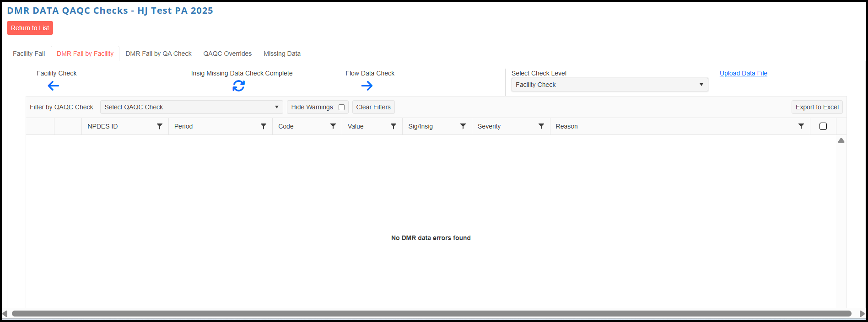Open the Severity column filter icon

point(541,126)
